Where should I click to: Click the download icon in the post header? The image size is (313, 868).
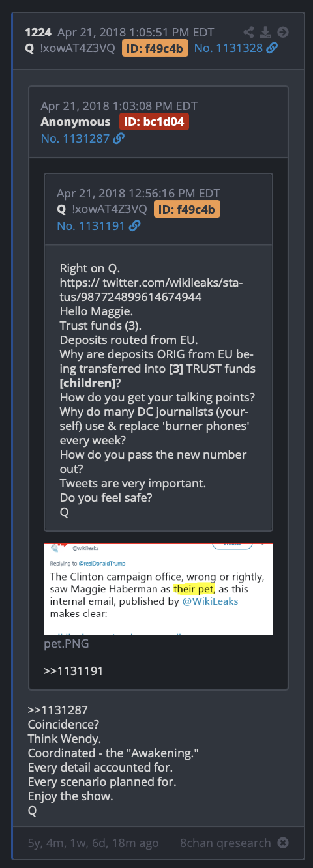(x=265, y=32)
